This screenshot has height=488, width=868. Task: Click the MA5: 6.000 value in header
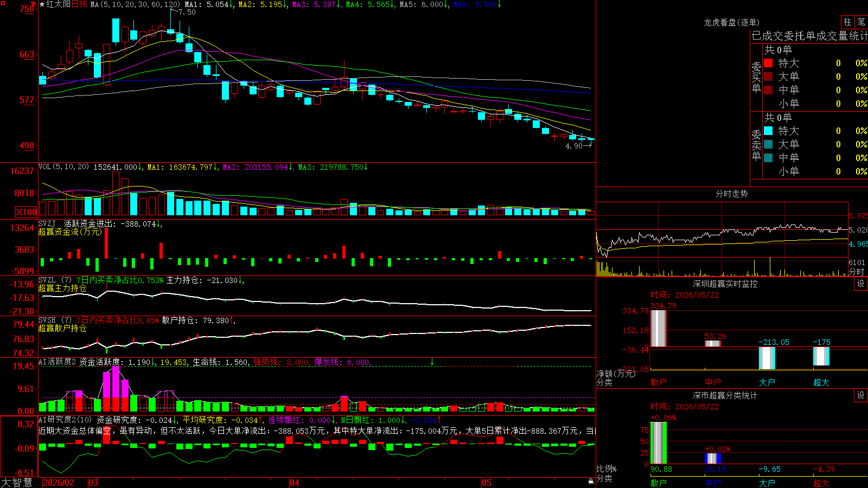click(422, 4)
